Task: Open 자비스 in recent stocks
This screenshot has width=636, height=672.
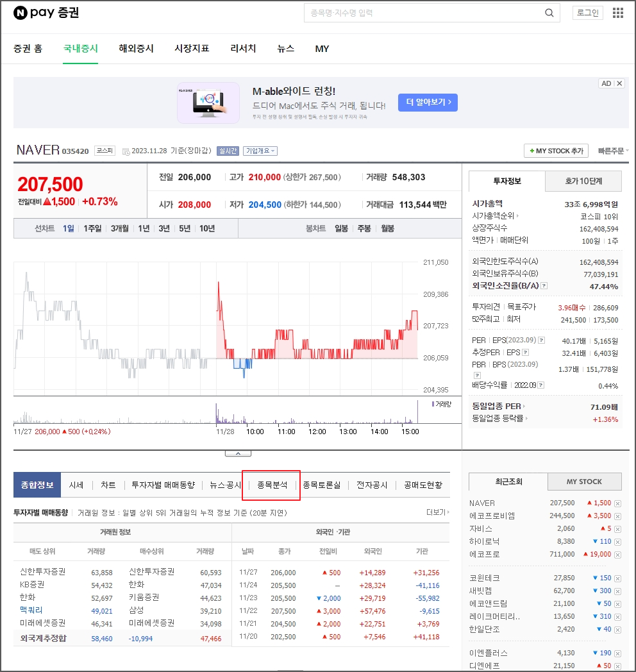Action: (480, 529)
